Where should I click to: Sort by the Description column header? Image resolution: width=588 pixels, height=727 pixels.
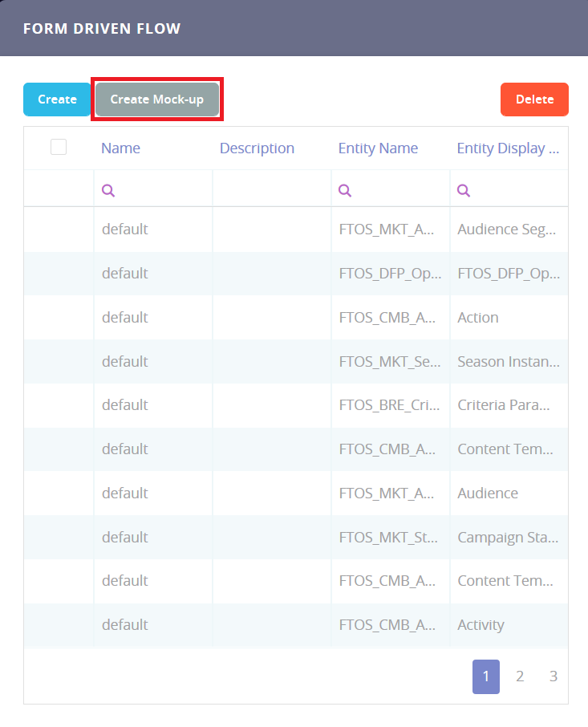pos(257,148)
